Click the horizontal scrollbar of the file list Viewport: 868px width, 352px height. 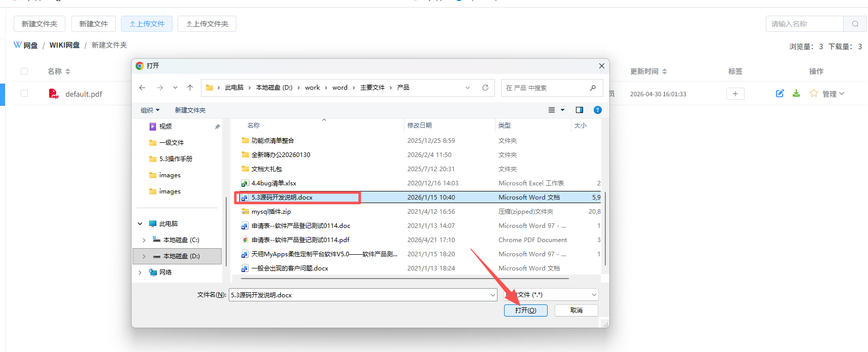(405, 279)
